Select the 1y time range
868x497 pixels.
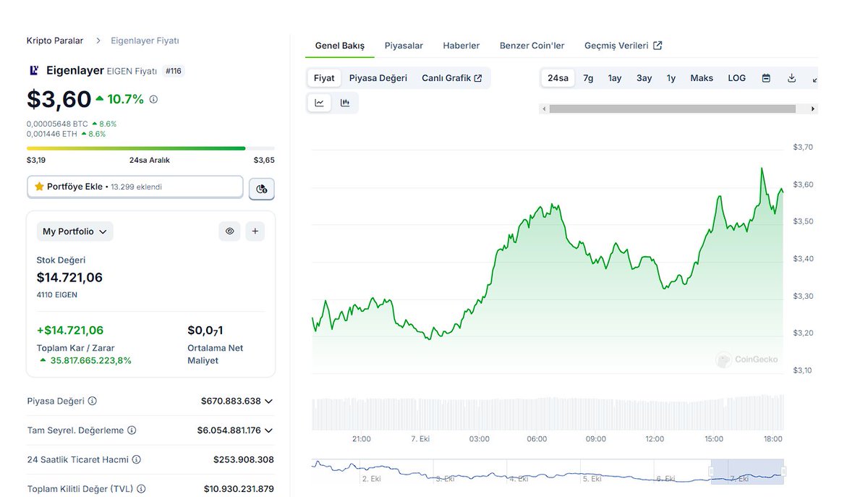[x=671, y=78]
